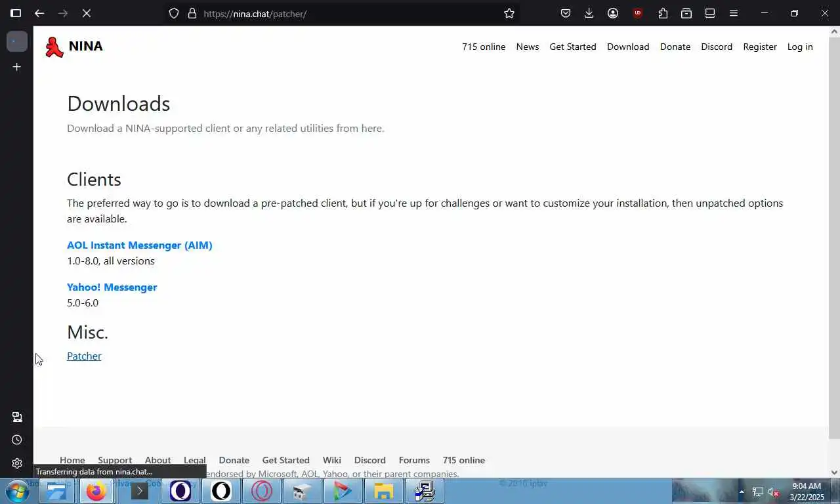The image size is (840, 504).
Task: Bookmark this page with the star
Action: [x=509, y=13]
